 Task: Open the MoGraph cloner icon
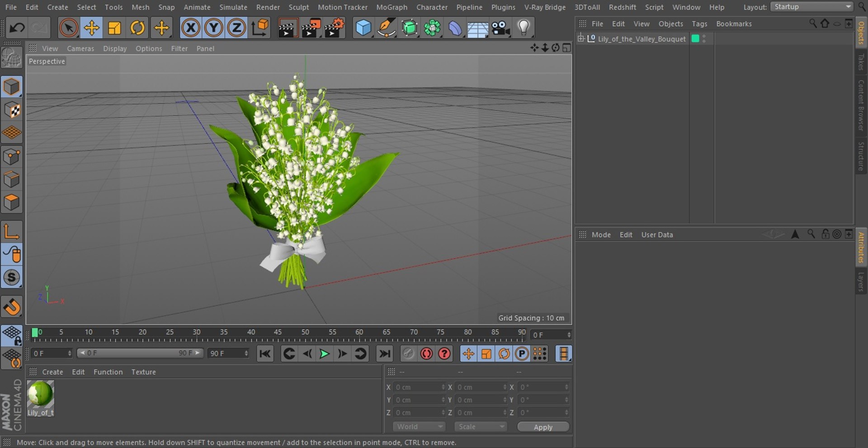tap(432, 28)
